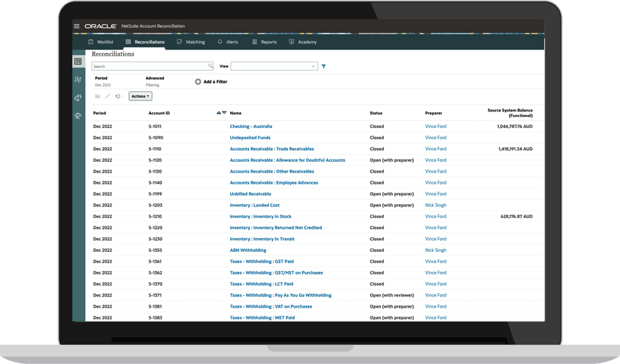Open the Advanced Filtering option
The height and width of the screenshot is (364, 620).
pyautogui.click(x=154, y=81)
